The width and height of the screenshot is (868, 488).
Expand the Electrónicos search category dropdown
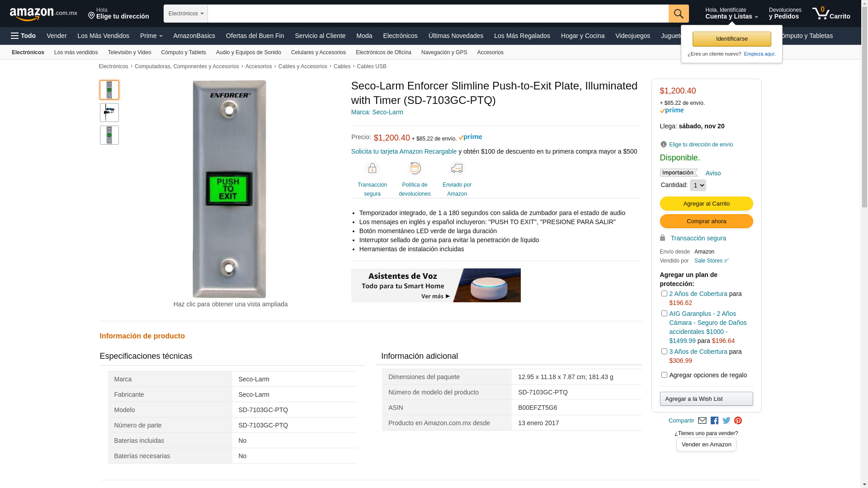[186, 14]
